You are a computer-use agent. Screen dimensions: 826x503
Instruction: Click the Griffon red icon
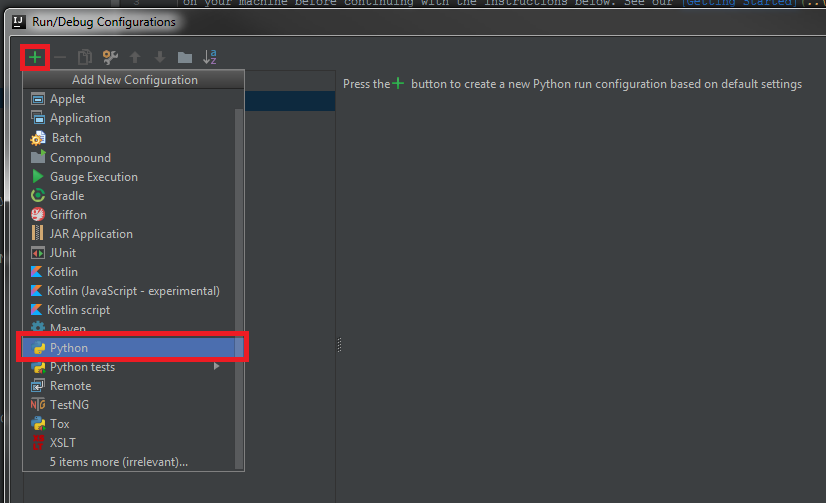tap(38, 214)
